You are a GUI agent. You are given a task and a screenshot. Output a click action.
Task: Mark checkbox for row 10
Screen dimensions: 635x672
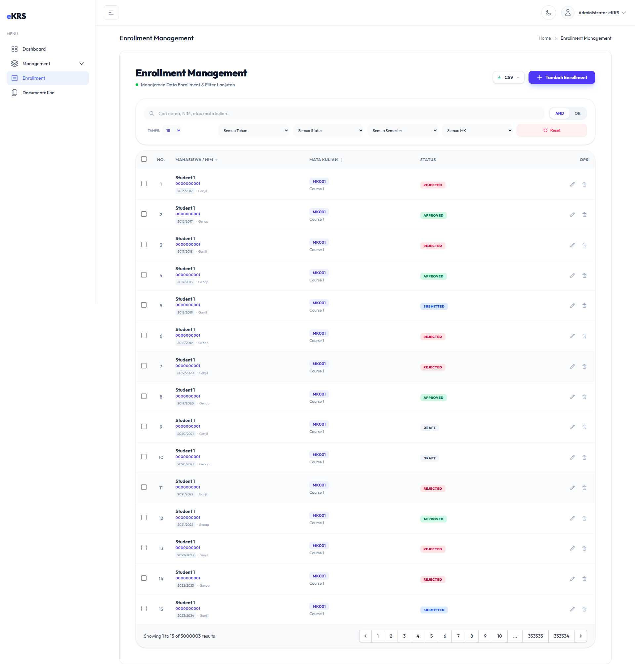144,457
